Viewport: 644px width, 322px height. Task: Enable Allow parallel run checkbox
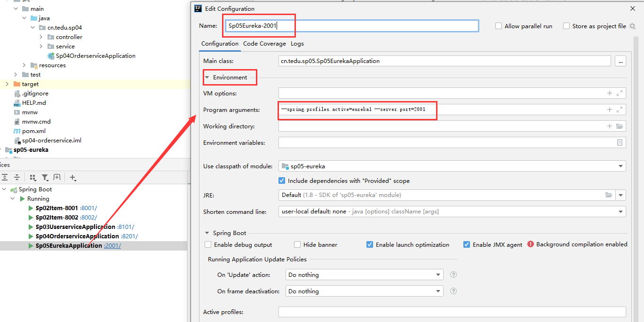click(499, 26)
